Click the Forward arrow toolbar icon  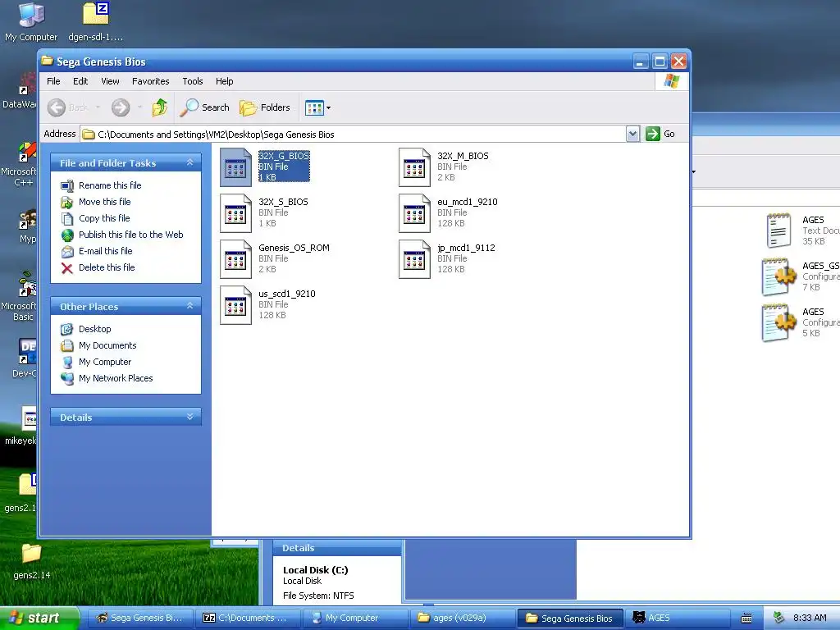(121, 107)
